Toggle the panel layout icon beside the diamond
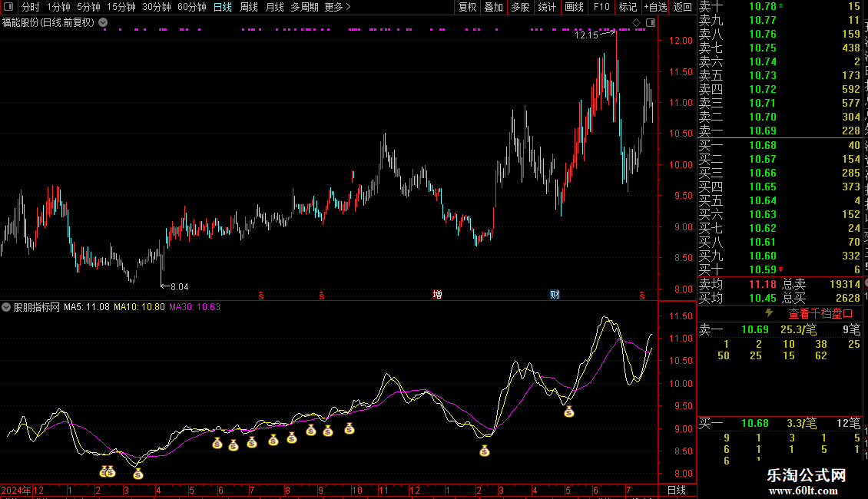Viewport: 868px width, 499px height. 651,23
